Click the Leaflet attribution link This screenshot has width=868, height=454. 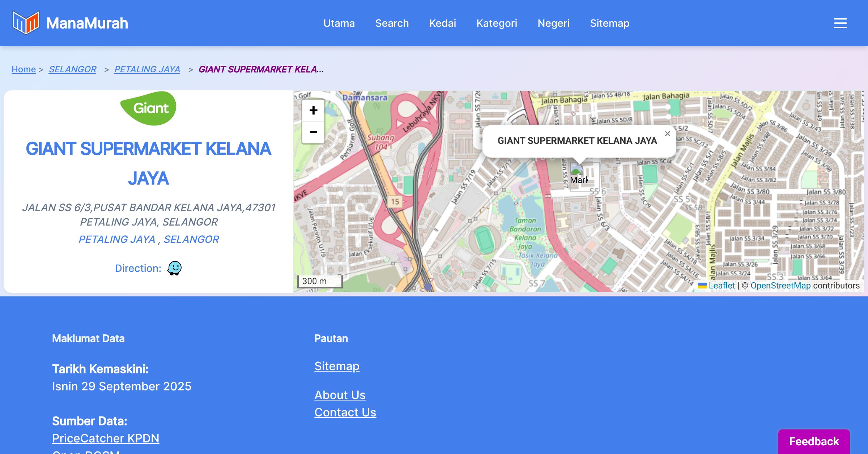(x=722, y=286)
